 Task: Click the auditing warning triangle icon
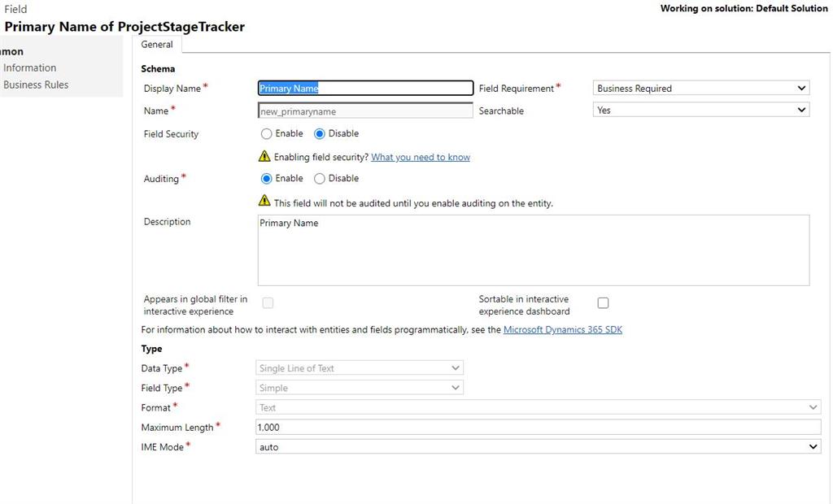click(x=264, y=200)
